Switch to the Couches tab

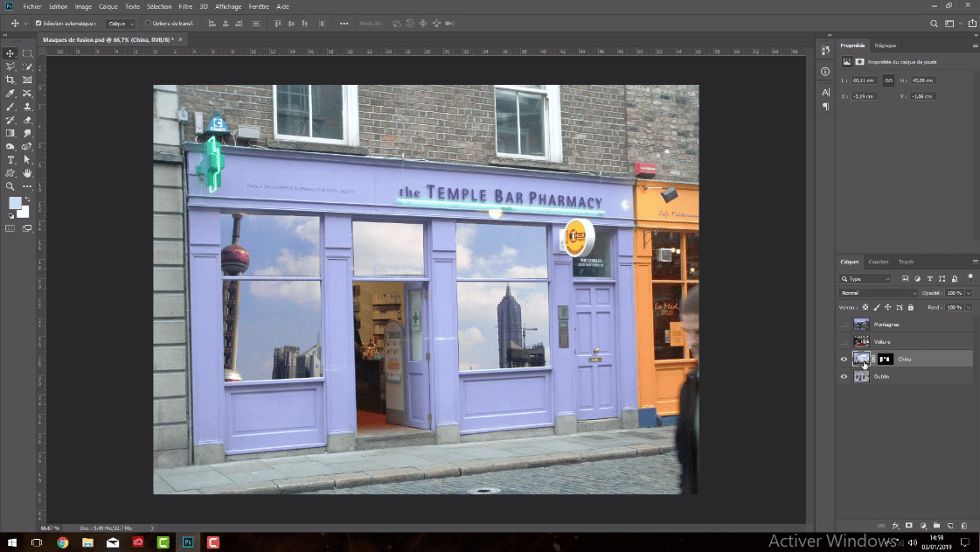(x=878, y=262)
